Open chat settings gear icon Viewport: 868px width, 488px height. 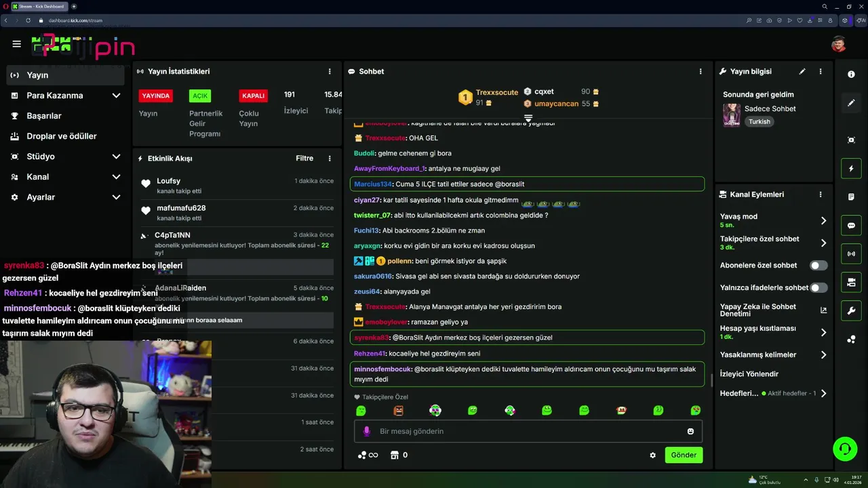652,455
